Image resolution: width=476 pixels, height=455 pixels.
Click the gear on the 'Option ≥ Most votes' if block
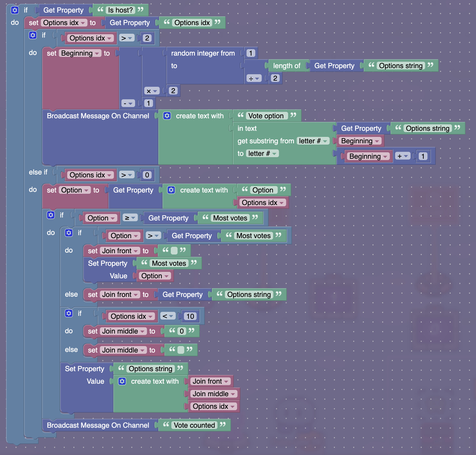point(51,215)
